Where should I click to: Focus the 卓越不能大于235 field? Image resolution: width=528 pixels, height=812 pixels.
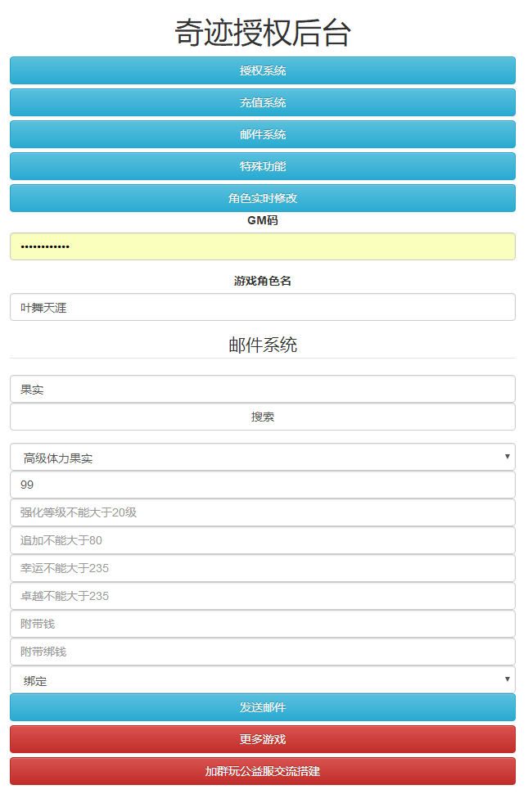[x=263, y=596]
